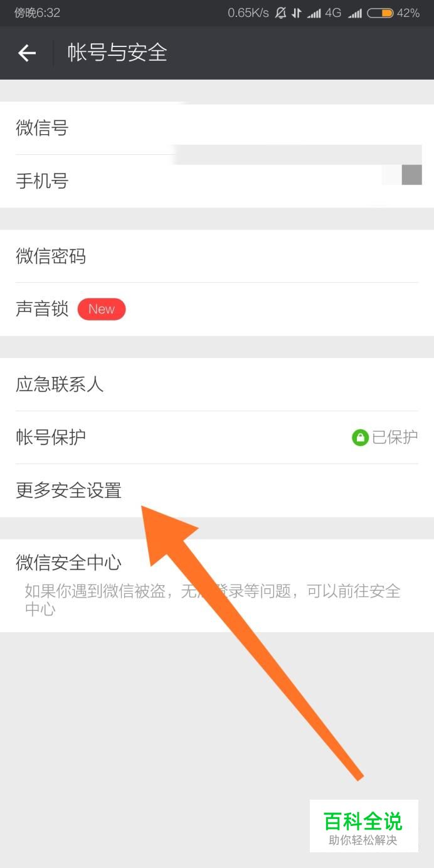Open 应急联系人 emergency contacts
434x868 pixels.
[x=217, y=384]
